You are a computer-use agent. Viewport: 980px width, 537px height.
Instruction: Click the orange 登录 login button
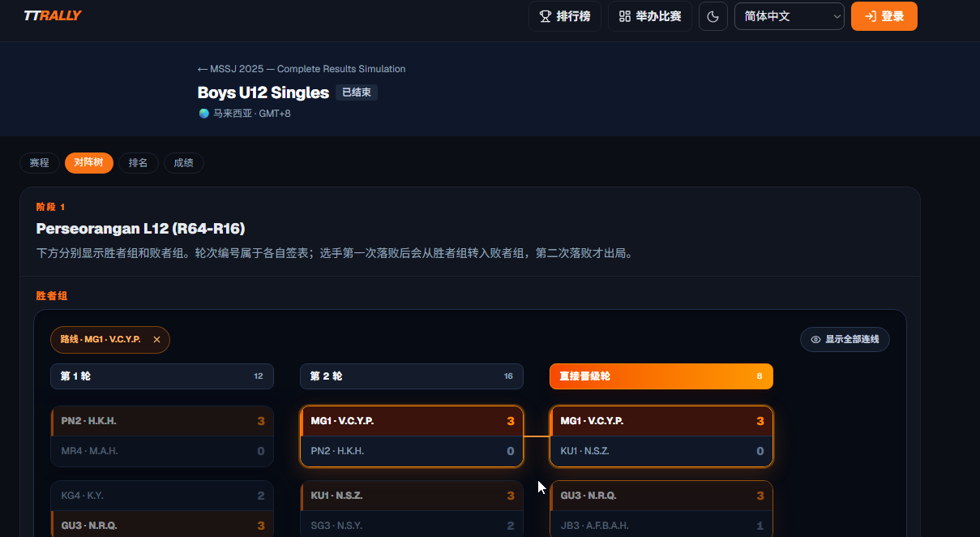point(884,16)
